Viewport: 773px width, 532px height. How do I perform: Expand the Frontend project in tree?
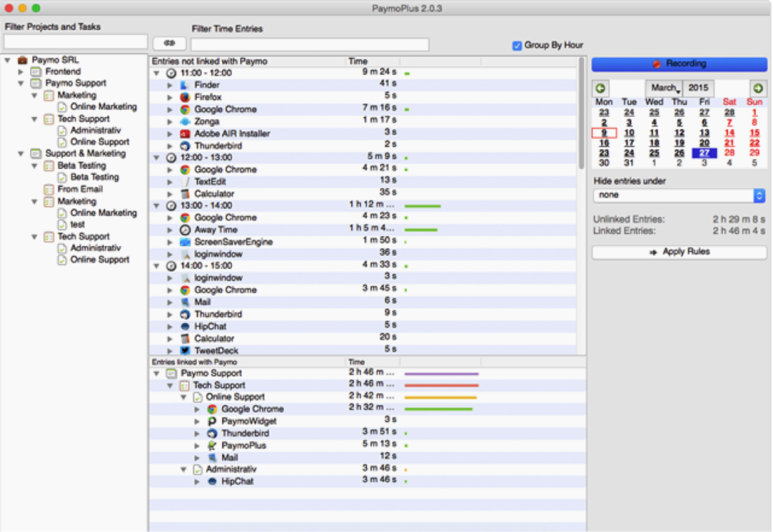(20, 72)
